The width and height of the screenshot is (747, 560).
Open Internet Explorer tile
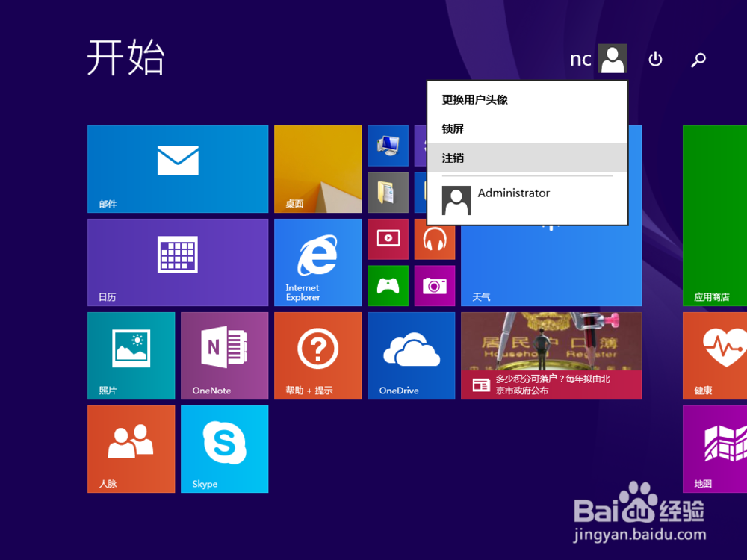[x=317, y=262]
